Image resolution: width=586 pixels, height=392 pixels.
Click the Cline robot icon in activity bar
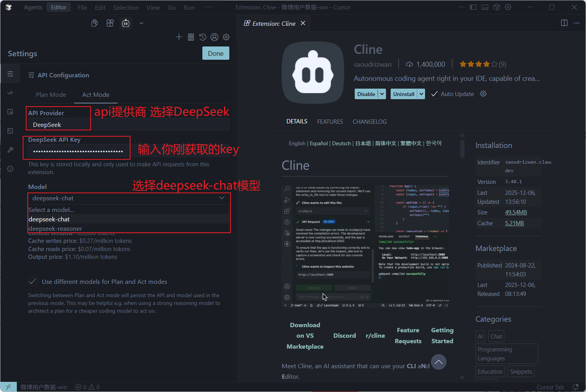(125, 23)
